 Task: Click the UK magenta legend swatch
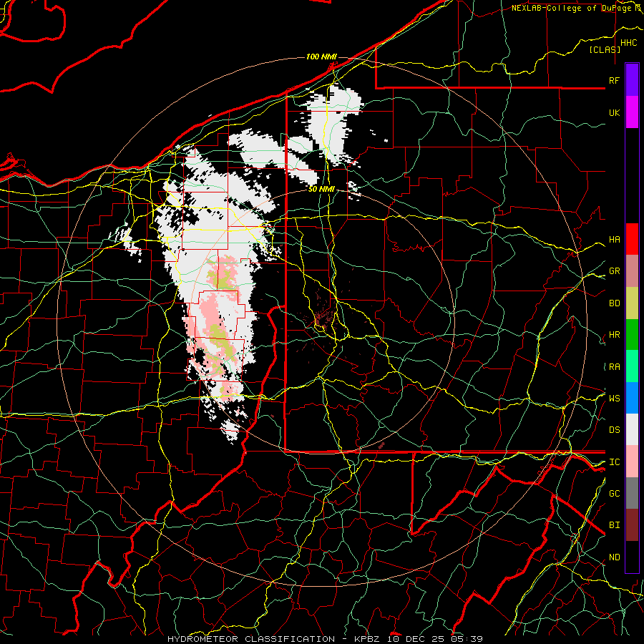[632, 112]
